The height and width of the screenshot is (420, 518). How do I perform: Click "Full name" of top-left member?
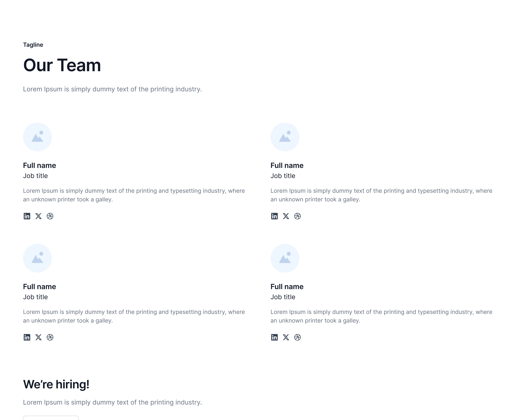tap(39, 165)
